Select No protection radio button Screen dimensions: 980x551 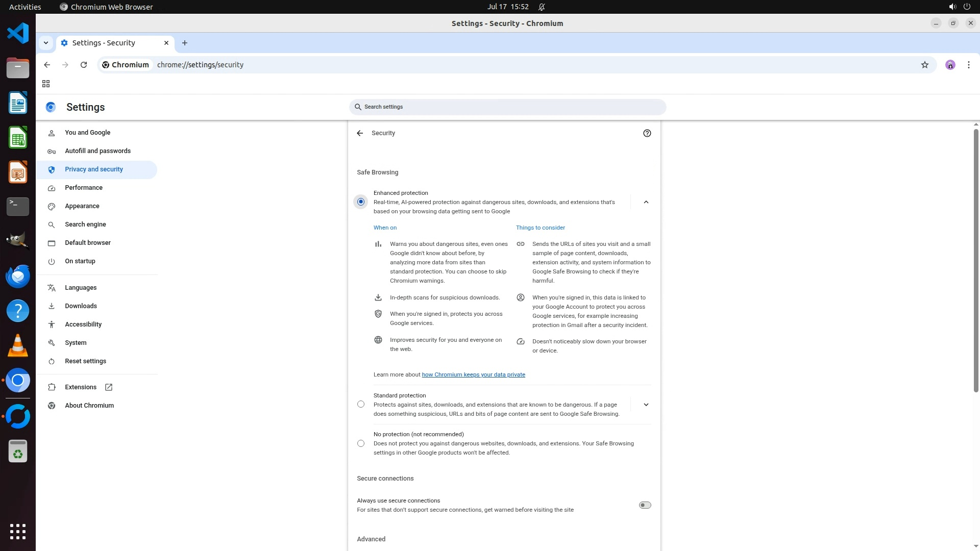click(x=361, y=443)
